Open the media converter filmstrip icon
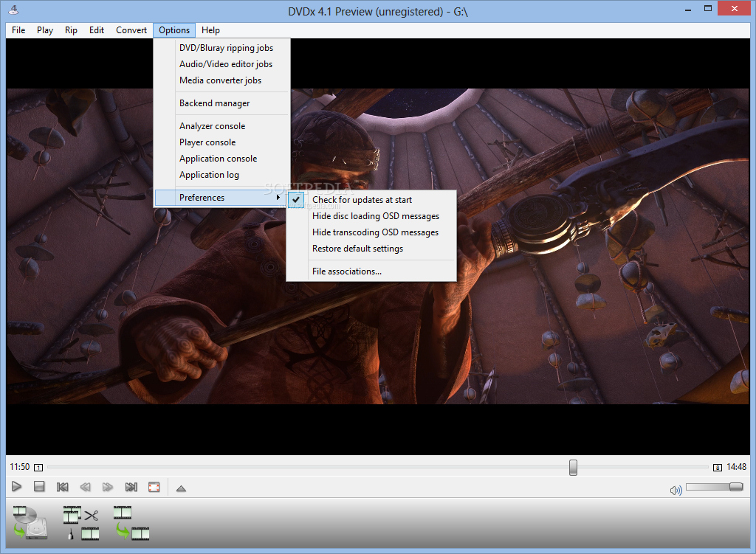Viewport: 756px width, 554px height. click(x=126, y=520)
